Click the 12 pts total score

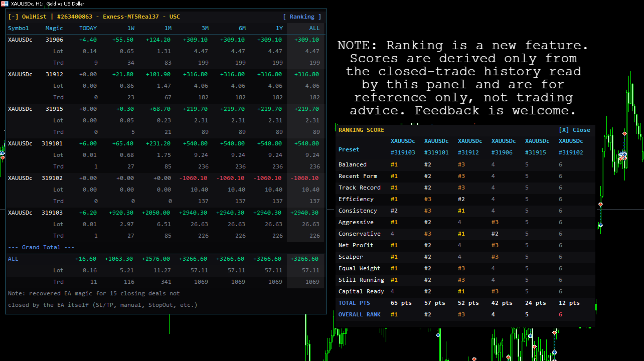(x=569, y=303)
